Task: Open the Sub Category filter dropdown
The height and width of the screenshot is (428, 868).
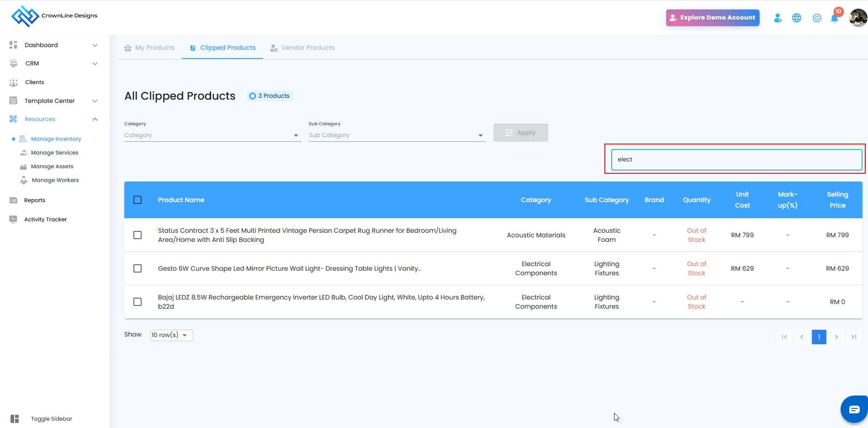Action: (397, 135)
